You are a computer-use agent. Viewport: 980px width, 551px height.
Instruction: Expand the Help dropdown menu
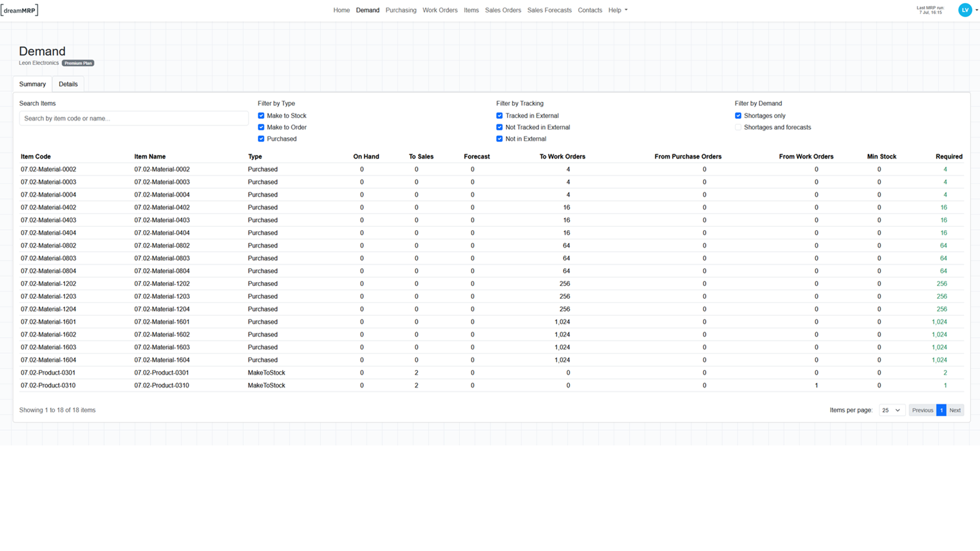(x=617, y=10)
